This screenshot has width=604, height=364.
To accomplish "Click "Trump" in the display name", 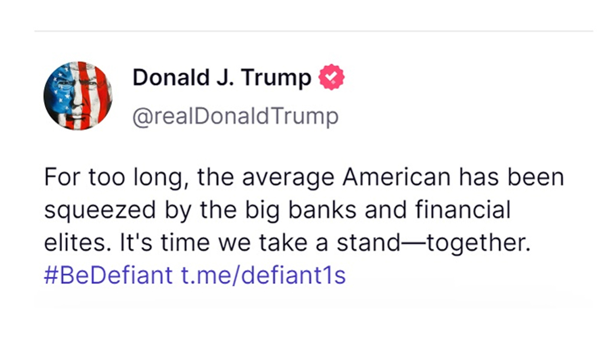I will (280, 78).
